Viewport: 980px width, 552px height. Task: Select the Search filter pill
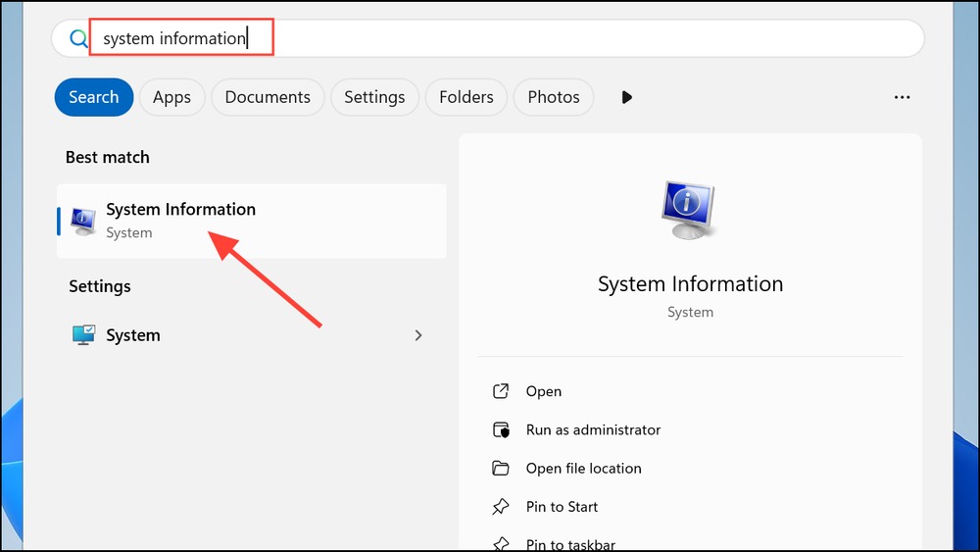[x=94, y=97]
